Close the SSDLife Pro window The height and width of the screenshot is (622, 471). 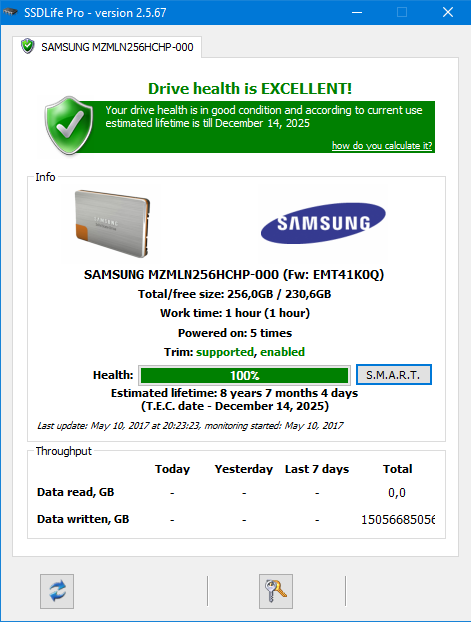448,12
